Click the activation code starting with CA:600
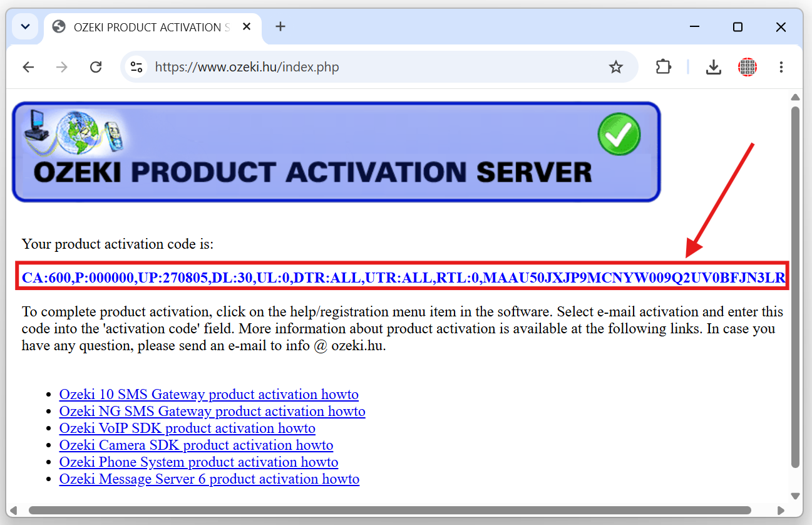Viewport: 812px width, 525px height. pyautogui.click(x=403, y=277)
